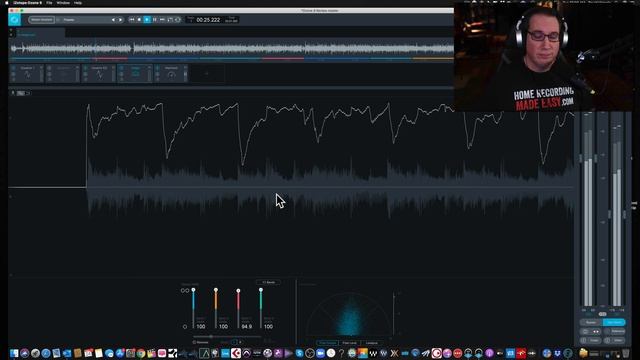Click the overview waveform to seek playback
This screenshot has height=360, width=640.
[x=231, y=49]
